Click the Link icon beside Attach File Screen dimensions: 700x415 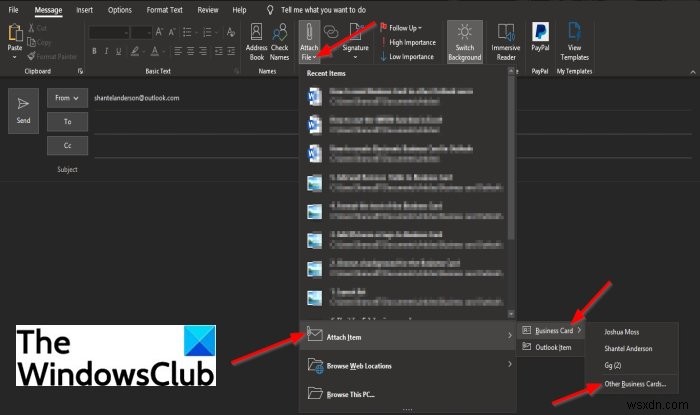[x=331, y=32]
